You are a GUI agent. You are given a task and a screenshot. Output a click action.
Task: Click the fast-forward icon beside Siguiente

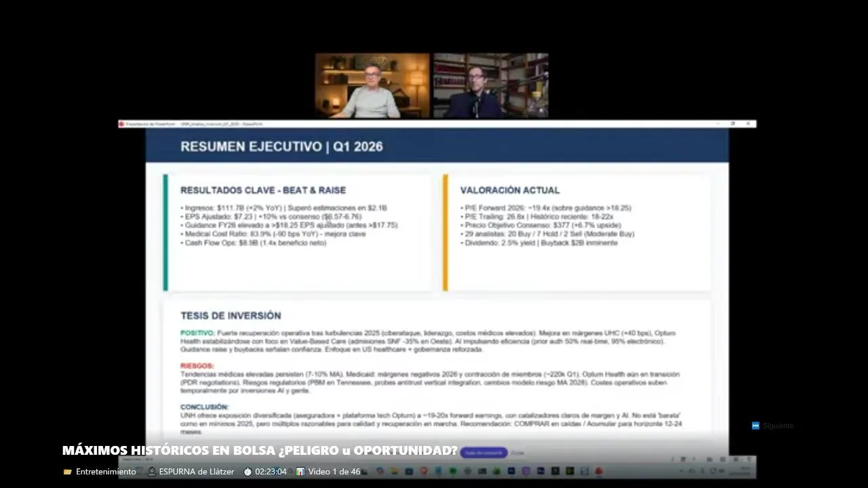click(x=755, y=426)
